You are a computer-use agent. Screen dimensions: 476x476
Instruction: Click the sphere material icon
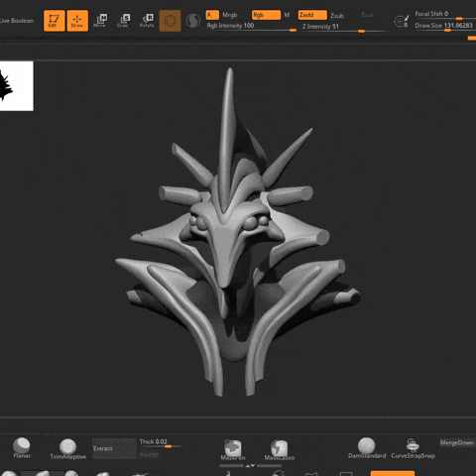193,21
